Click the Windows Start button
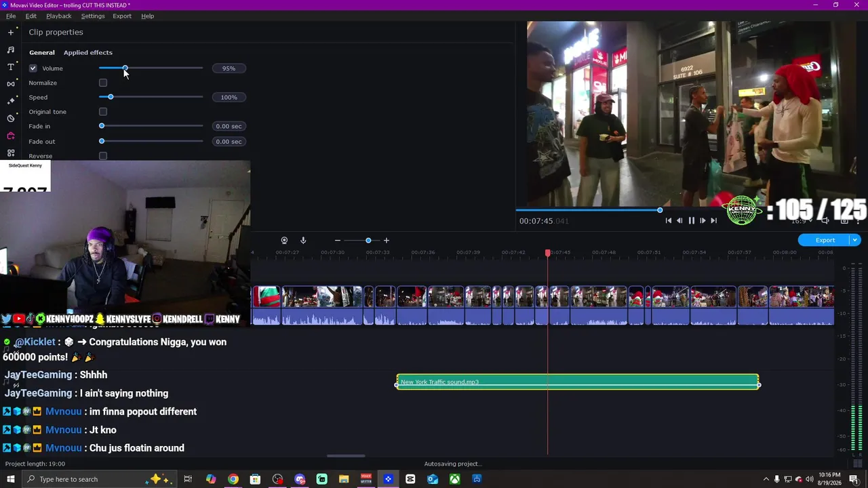The width and height of the screenshot is (868, 488). click(x=11, y=479)
